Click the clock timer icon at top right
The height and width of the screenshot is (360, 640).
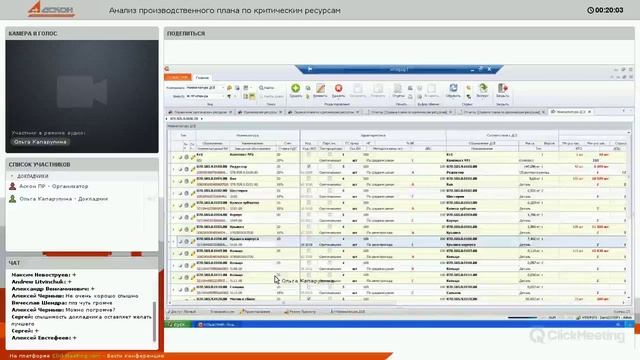pyautogui.click(x=590, y=10)
